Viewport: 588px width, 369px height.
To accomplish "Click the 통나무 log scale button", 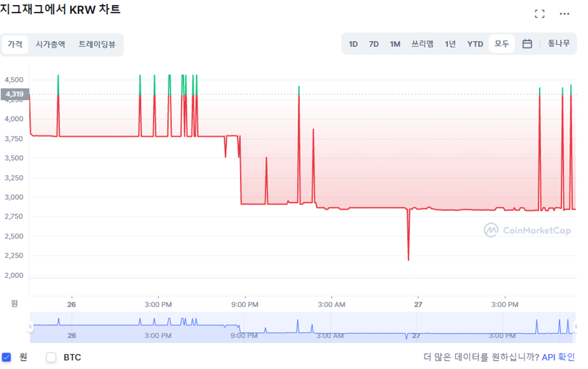I will click(559, 43).
